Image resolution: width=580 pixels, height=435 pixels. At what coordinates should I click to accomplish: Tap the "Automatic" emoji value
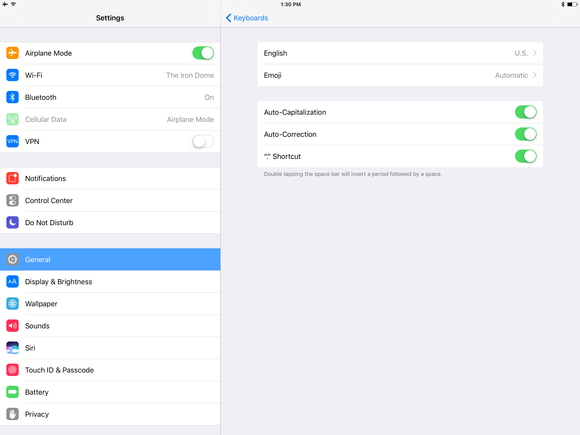[511, 75]
